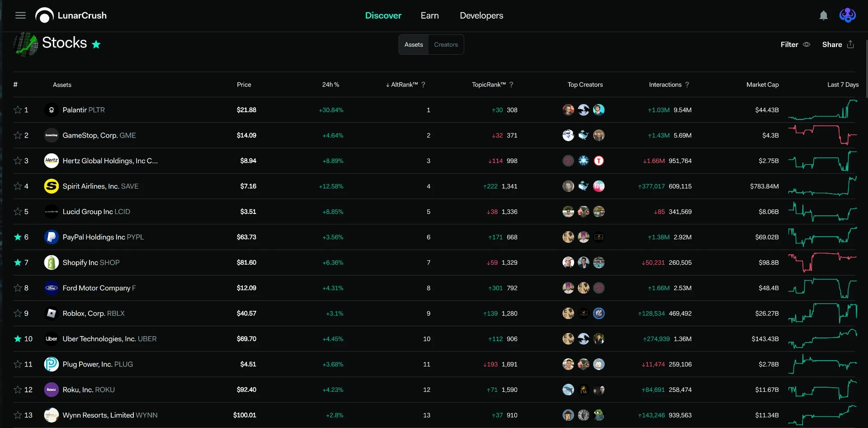View Palantir 7-day sparkline chart
The width and height of the screenshot is (868, 428).
pyautogui.click(x=822, y=110)
